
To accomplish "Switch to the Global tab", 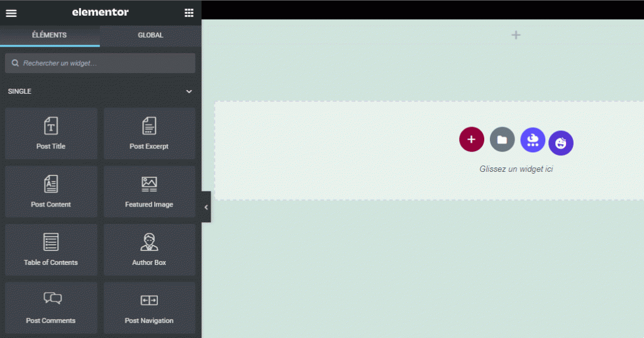I will 150,35.
